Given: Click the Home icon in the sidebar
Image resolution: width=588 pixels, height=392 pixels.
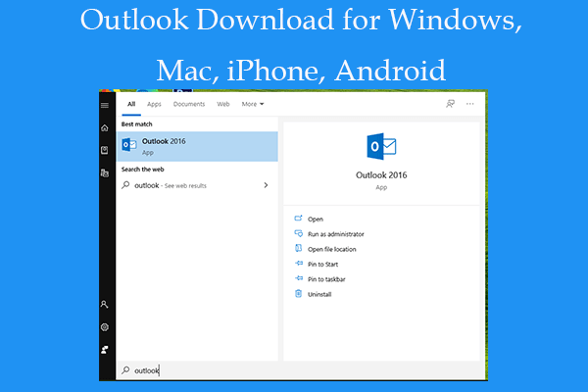Looking at the screenshot, I should [x=105, y=128].
